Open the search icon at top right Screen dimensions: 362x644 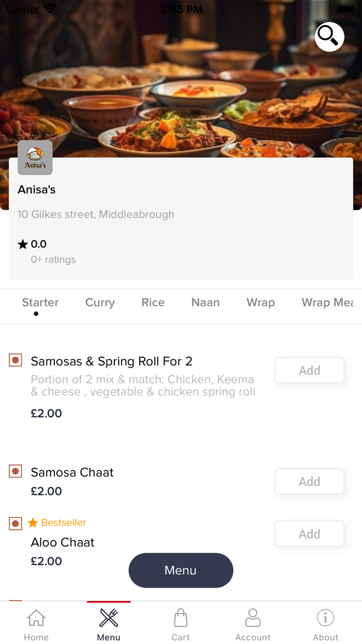[329, 37]
